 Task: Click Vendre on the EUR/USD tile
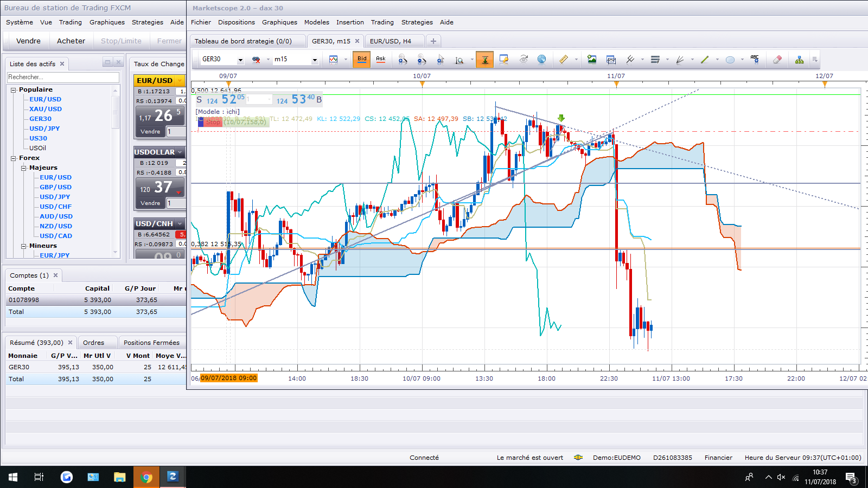tap(150, 132)
